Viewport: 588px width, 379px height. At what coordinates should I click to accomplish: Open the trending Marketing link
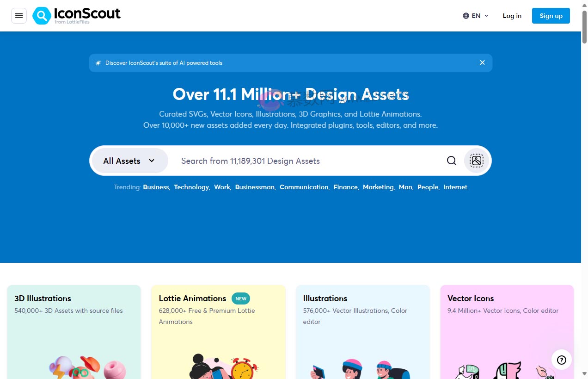(x=378, y=187)
